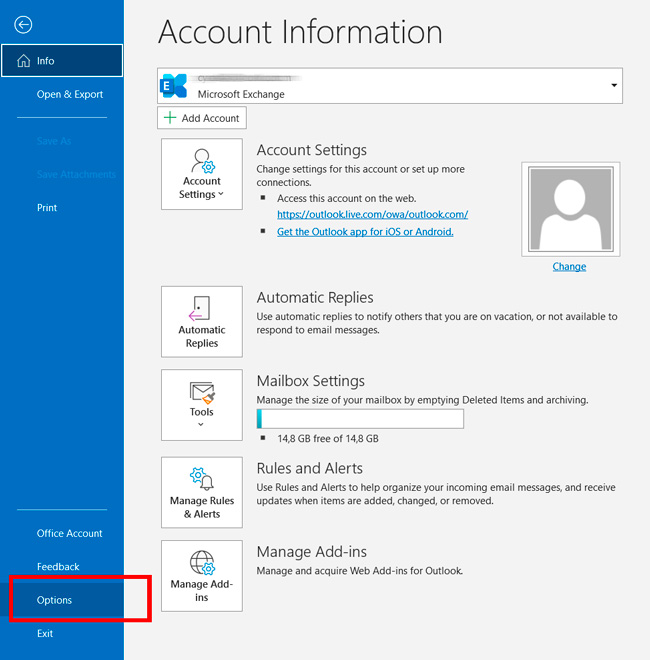The width and height of the screenshot is (650, 660).
Task: Click the Manage Add-ins section heading
Action: [312, 551]
